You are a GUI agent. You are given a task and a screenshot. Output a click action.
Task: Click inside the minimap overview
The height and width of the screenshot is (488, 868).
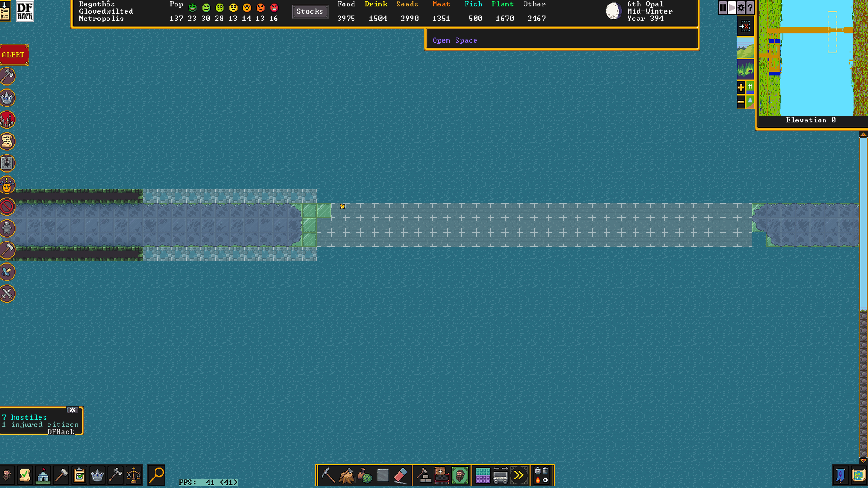[x=813, y=58]
